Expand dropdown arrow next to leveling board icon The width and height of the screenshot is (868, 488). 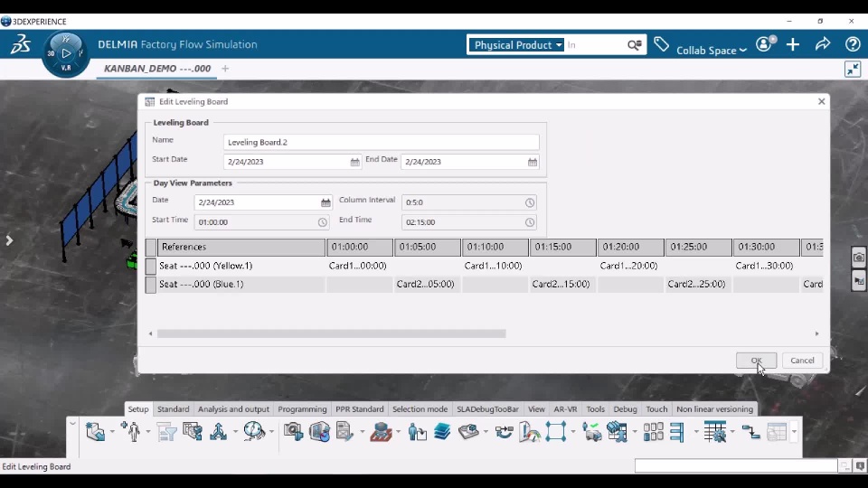tap(732, 432)
